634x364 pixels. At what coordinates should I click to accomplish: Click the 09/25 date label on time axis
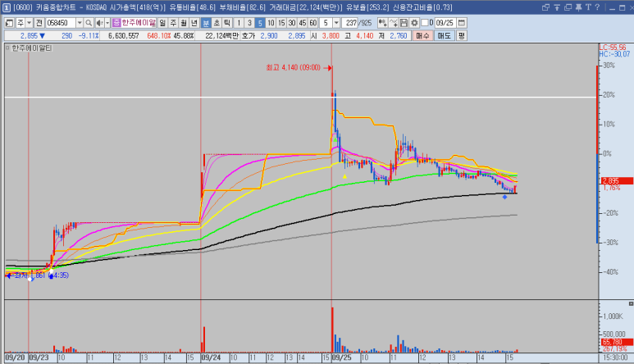pyautogui.click(x=342, y=358)
